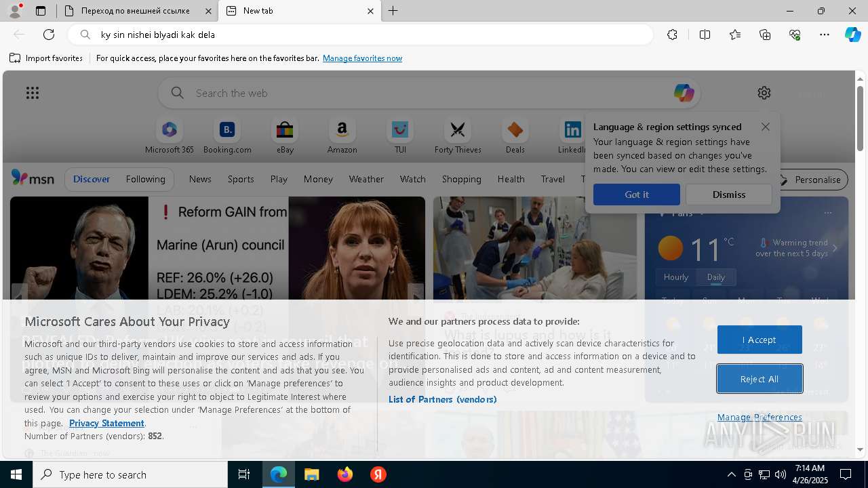Click the Windows taskbar search box
Image resolution: width=868 pixels, height=488 pixels.
coord(130,474)
